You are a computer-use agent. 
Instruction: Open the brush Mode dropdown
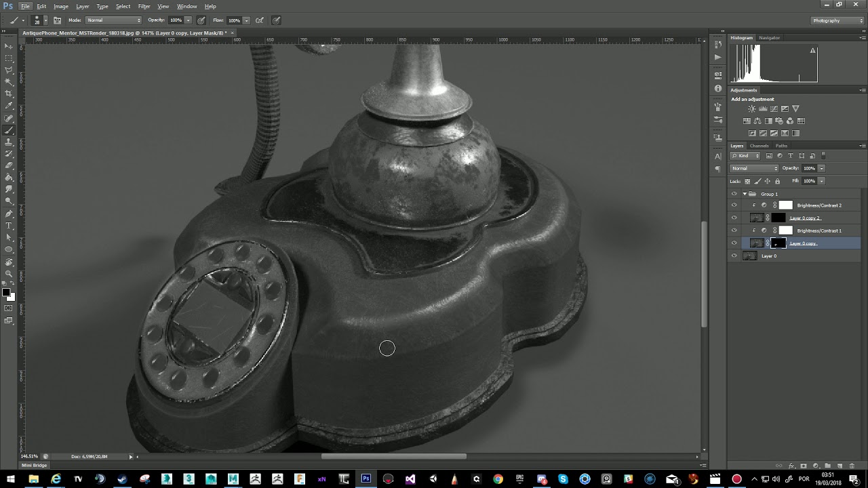[114, 20]
